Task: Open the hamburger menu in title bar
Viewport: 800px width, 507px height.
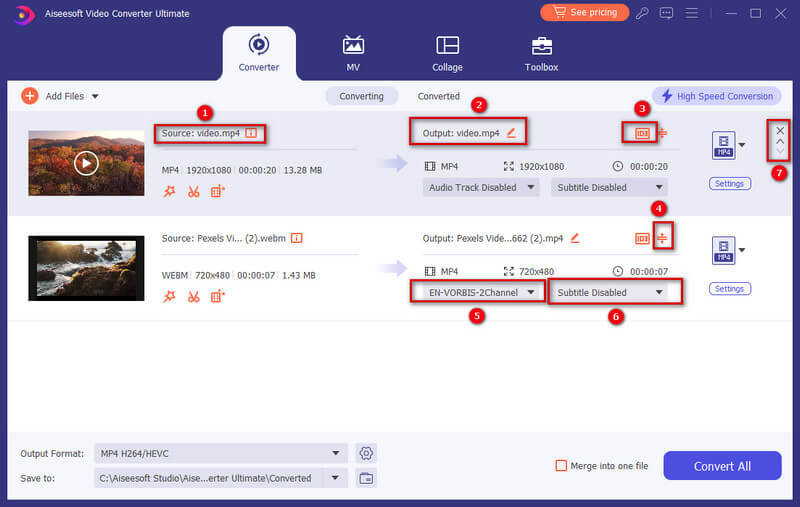Action: [691, 13]
